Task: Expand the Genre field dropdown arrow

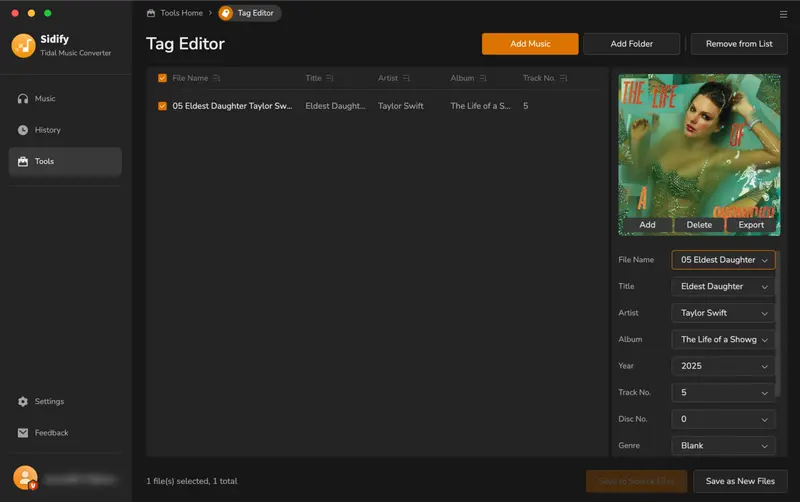Action: [764, 446]
